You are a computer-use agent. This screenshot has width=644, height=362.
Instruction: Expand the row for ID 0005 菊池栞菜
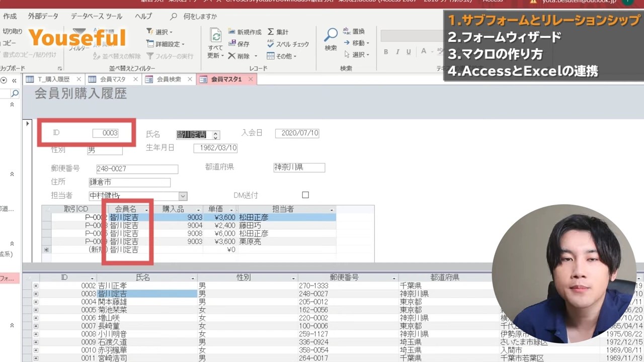click(x=36, y=310)
